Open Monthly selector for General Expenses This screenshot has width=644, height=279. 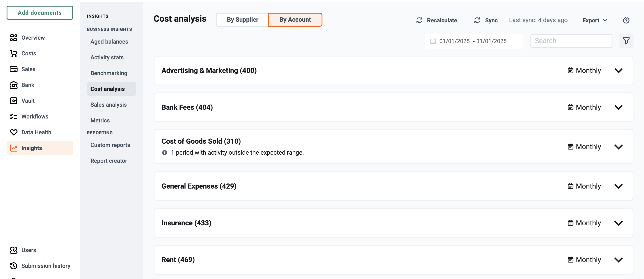584,186
